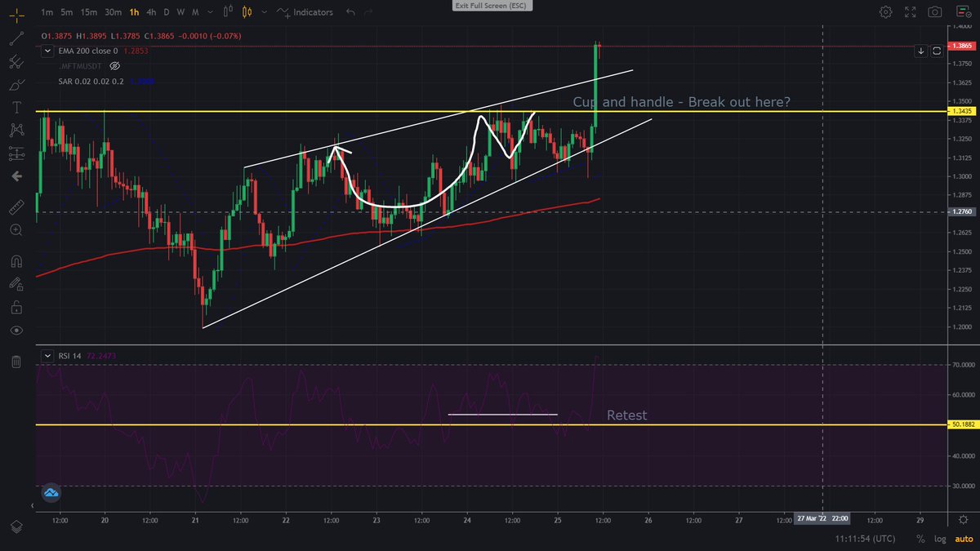Switch to the weekly W timeframe
Screen dimensions: 980x551
pos(180,12)
